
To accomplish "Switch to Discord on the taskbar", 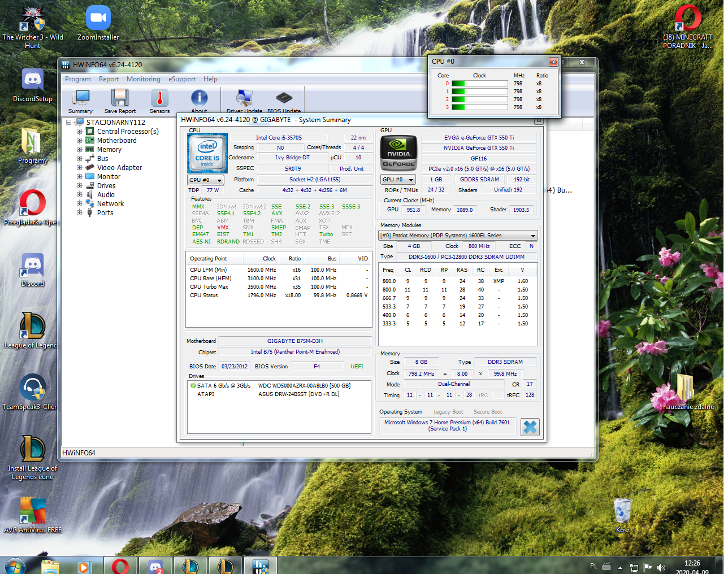I will pos(156,566).
